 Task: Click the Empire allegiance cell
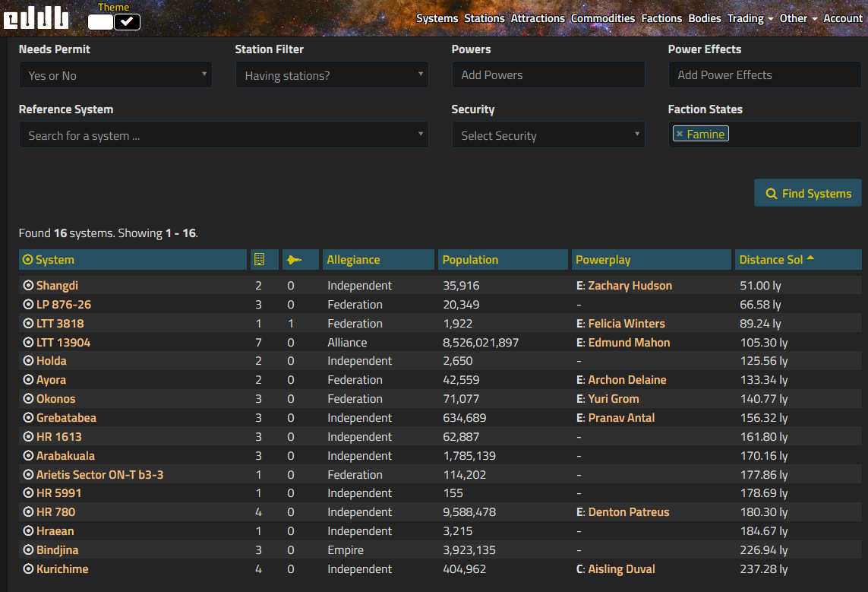coord(346,550)
